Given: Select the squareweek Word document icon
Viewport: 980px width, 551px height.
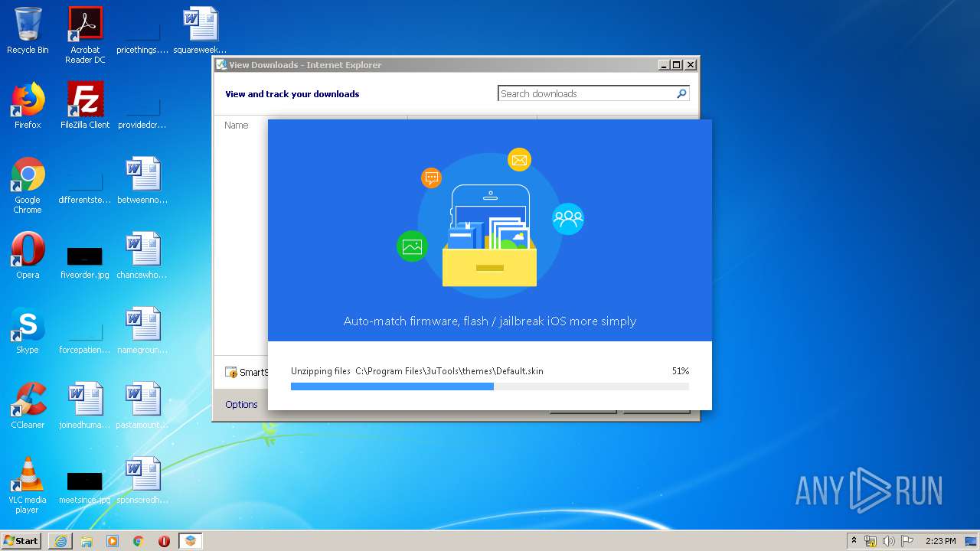Looking at the screenshot, I should click(x=200, y=31).
